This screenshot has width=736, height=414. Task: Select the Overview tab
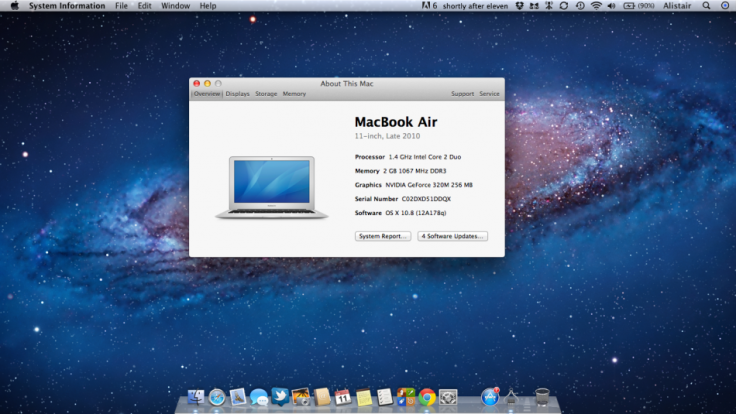(x=207, y=94)
